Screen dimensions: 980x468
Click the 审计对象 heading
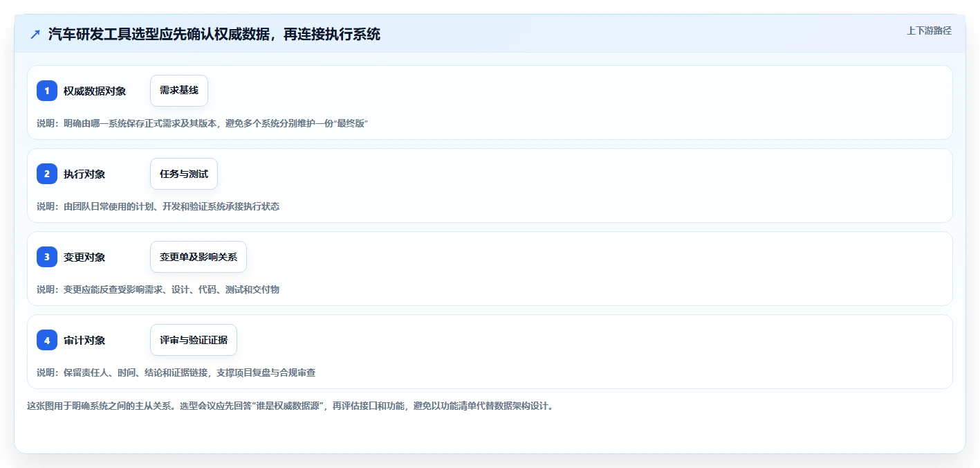click(84, 340)
